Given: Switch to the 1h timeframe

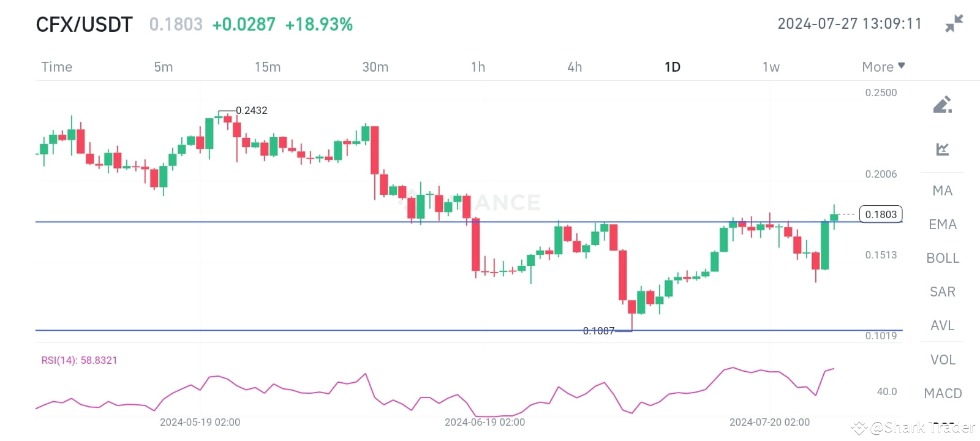Looking at the screenshot, I should (478, 67).
